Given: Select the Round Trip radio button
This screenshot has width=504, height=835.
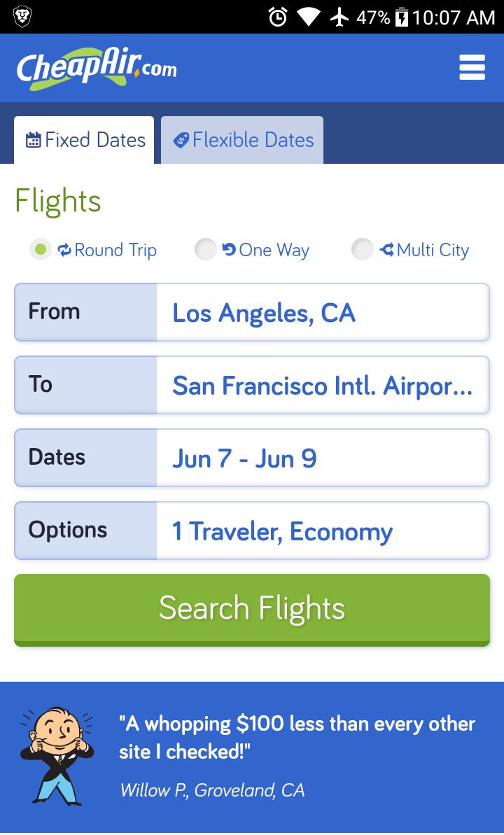Looking at the screenshot, I should tap(41, 249).
